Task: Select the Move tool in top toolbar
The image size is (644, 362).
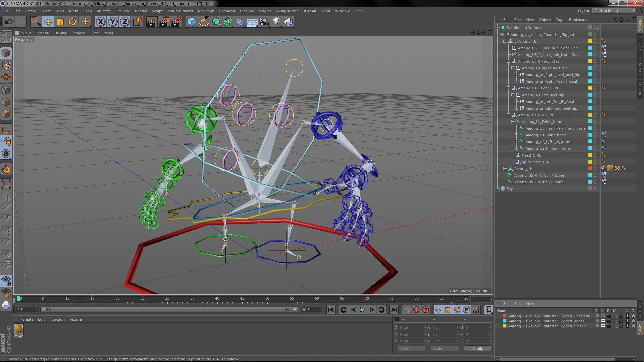Action: click(48, 22)
